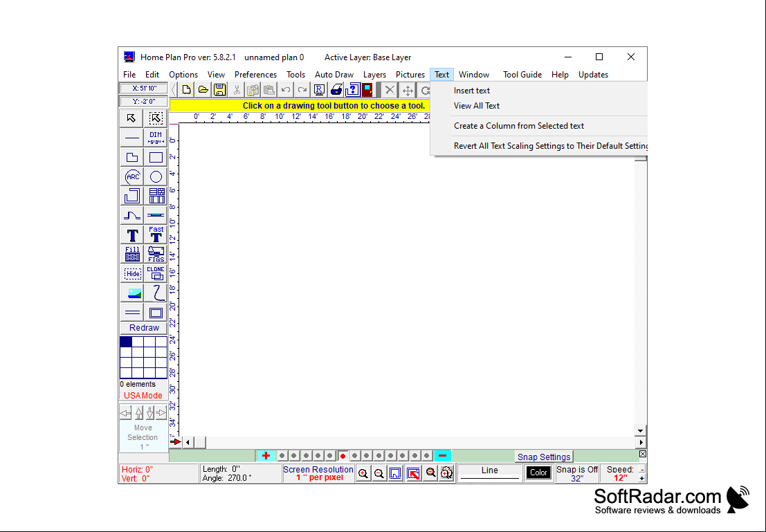Open the Auto Draw menu
This screenshot has height=532, width=766.
coord(334,75)
